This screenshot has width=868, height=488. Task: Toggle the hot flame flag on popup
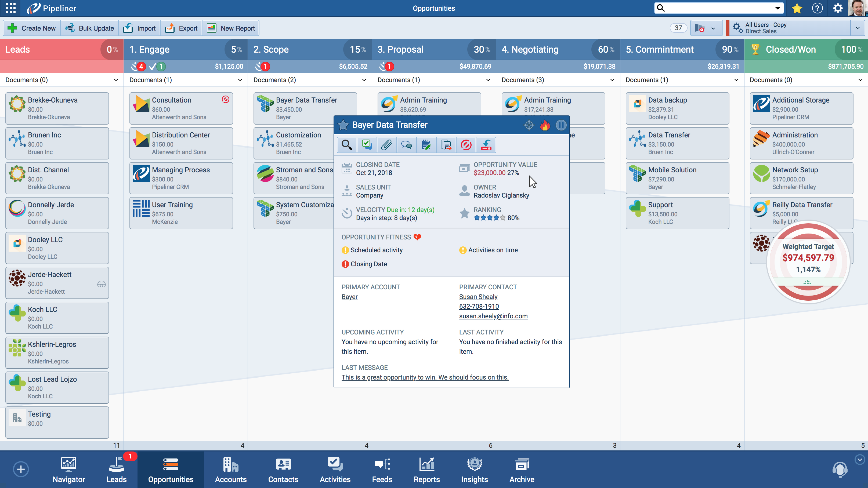point(545,125)
